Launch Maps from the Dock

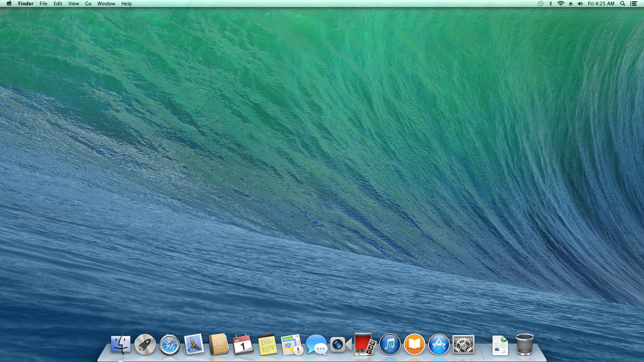(292, 345)
